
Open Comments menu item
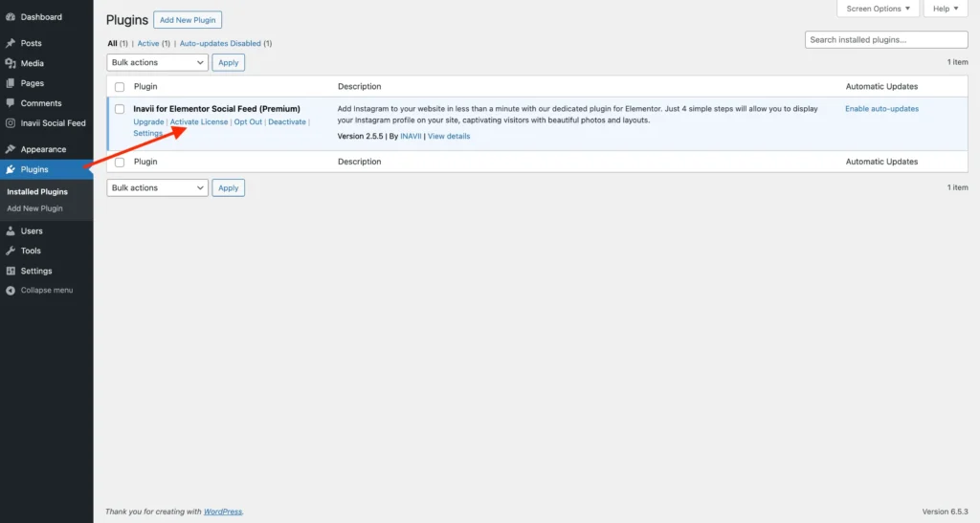pos(40,103)
